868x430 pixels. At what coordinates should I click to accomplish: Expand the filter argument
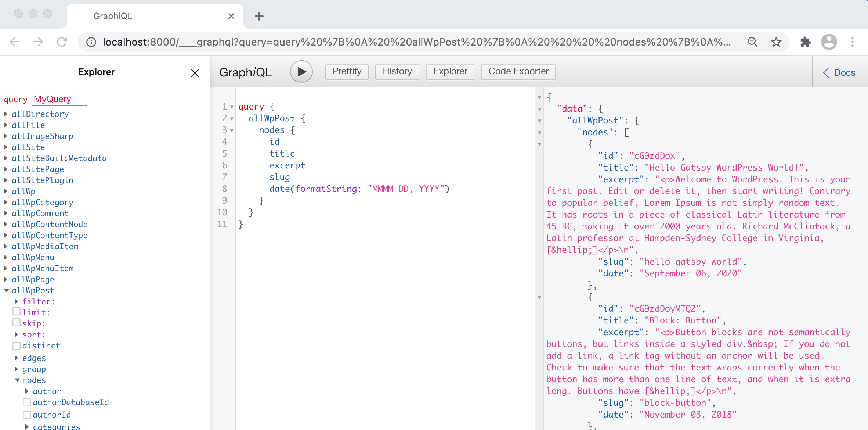17,301
